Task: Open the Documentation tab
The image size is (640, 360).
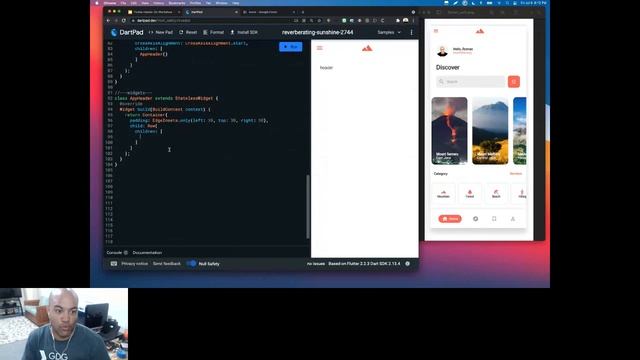Action: point(147,253)
